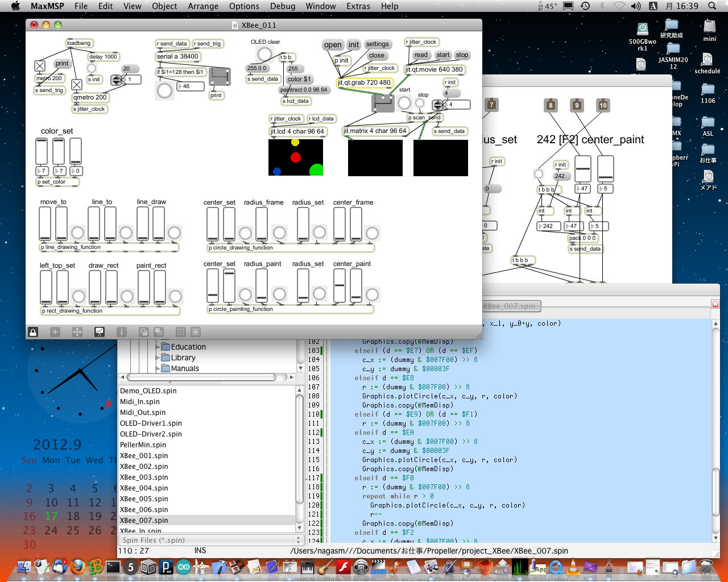Click the grid display icon

pyautogui.click(x=181, y=332)
